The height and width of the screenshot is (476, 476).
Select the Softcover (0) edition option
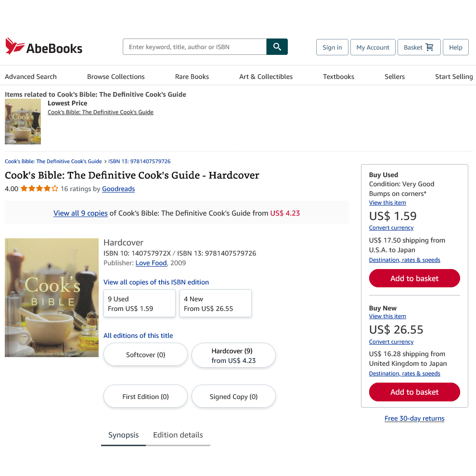point(145,355)
